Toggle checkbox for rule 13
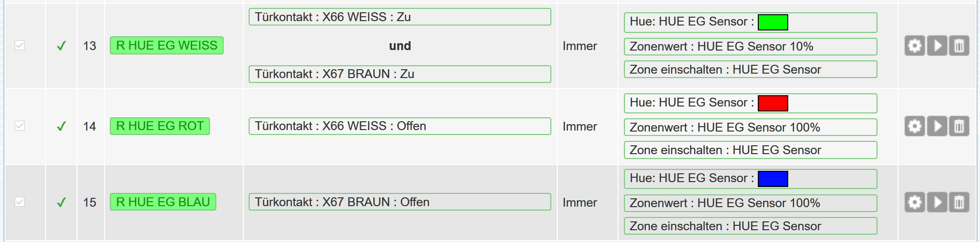This screenshot has height=242, width=980. 20,46
